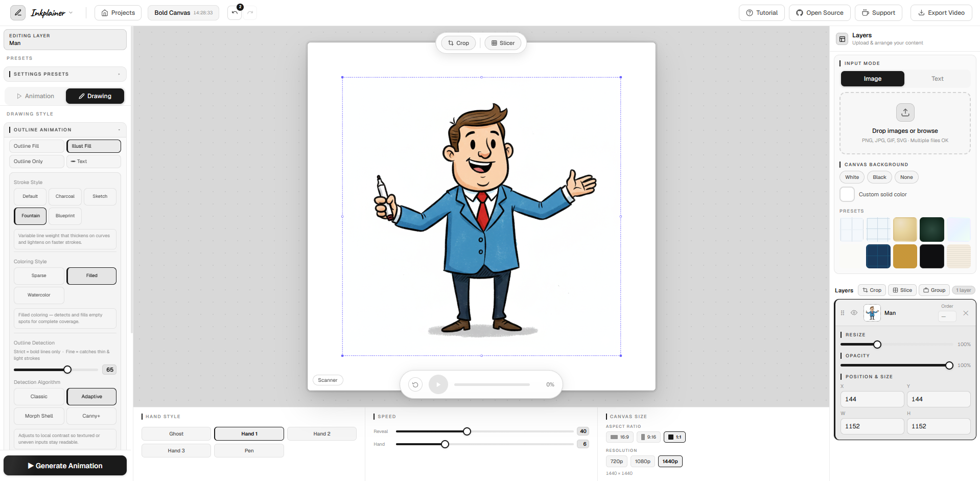Image resolution: width=980 pixels, height=481 pixels.
Task: Collapse the Outline Animation section
Action: (65, 130)
